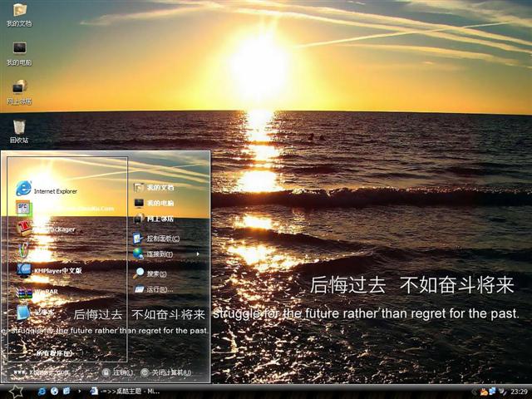This screenshot has width=532, height=399.
Task: Expand 所有程序(P) all programs list
Action: (x=54, y=353)
